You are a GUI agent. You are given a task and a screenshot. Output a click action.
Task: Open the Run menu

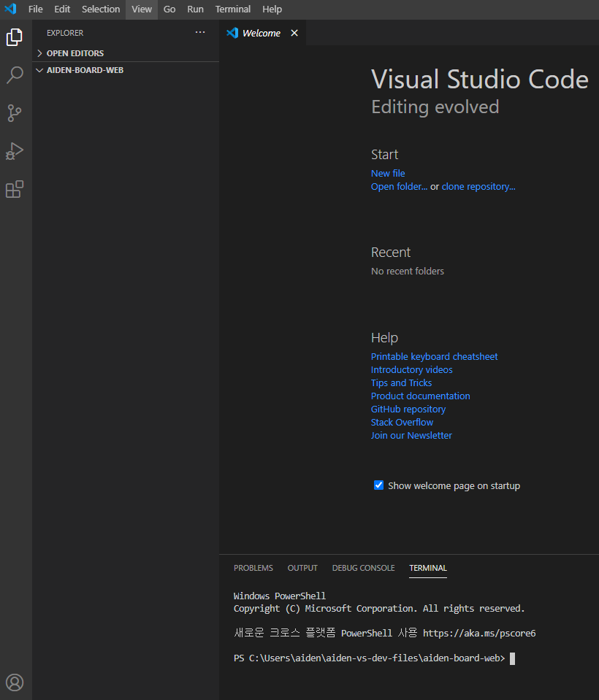tap(195, 9)
